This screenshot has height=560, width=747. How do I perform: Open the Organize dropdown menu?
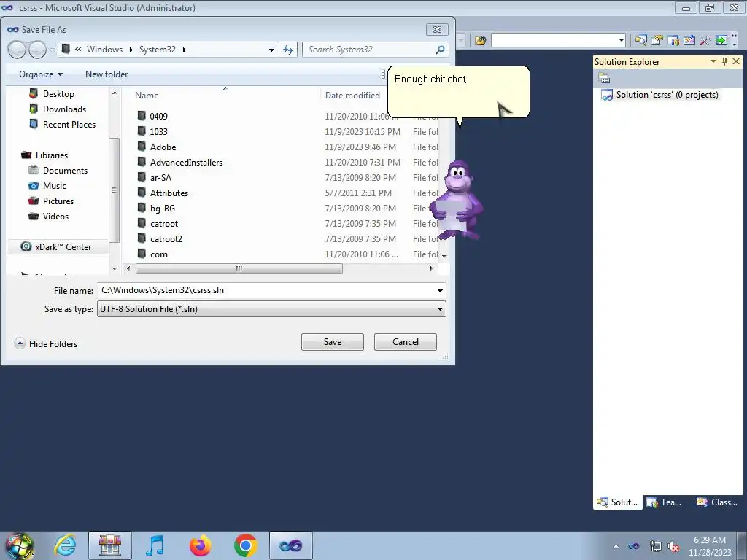41,74
